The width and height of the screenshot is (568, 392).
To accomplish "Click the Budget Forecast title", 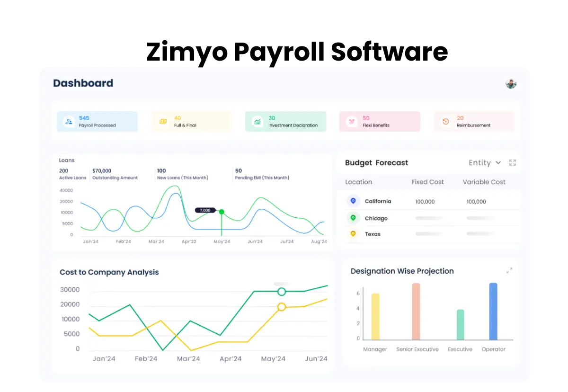I will (376, 163).
